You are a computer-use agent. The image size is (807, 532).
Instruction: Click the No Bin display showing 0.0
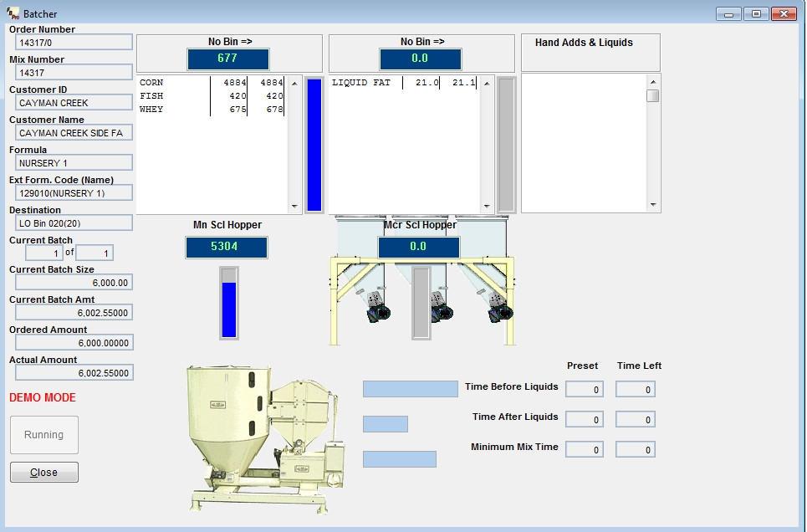tap(420, 59)
